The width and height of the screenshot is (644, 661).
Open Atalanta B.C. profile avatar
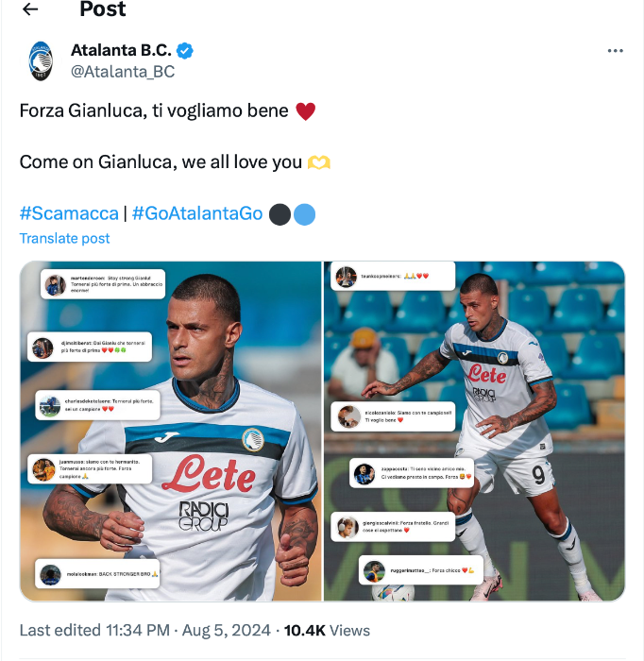point(41,59)
